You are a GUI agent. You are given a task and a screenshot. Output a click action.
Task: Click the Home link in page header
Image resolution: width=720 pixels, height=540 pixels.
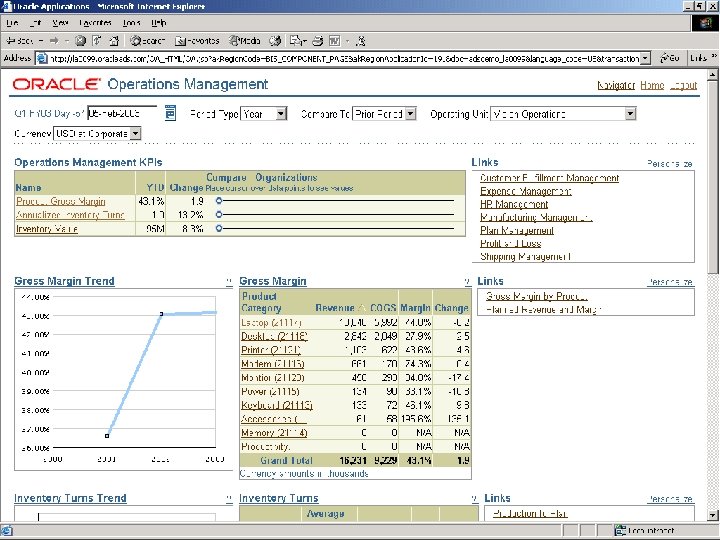click(652, 85)
